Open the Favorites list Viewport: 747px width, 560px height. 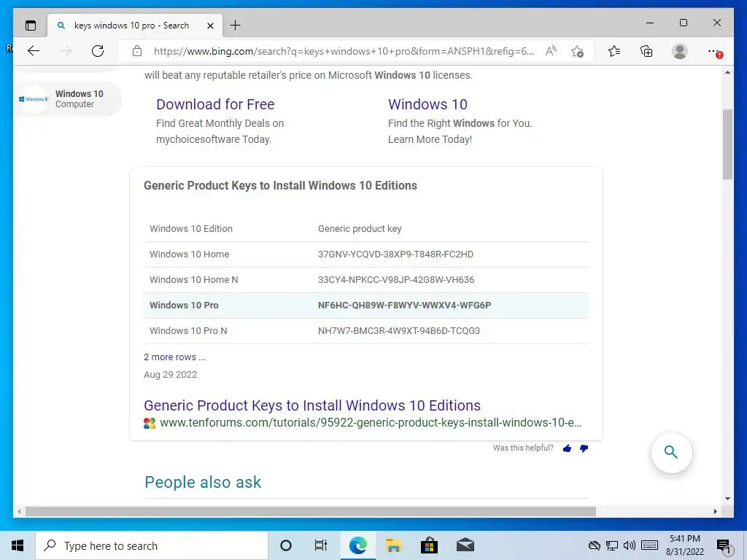click(x=614, y=51)
